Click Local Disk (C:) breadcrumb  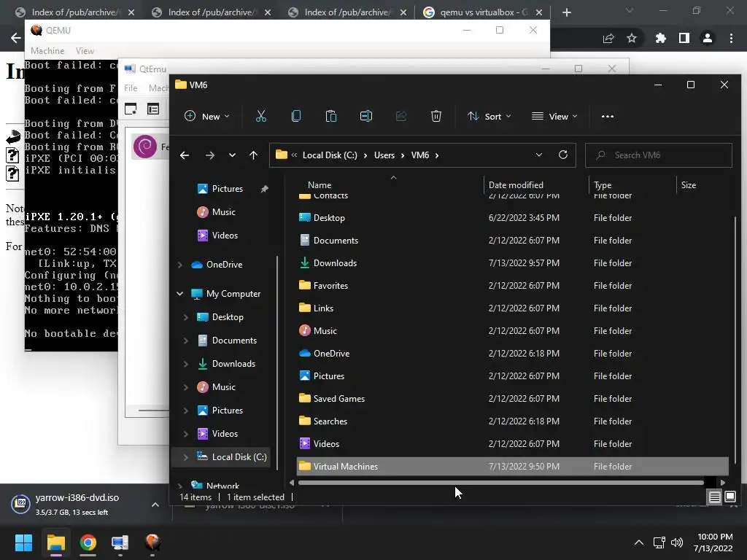point(330,155)
